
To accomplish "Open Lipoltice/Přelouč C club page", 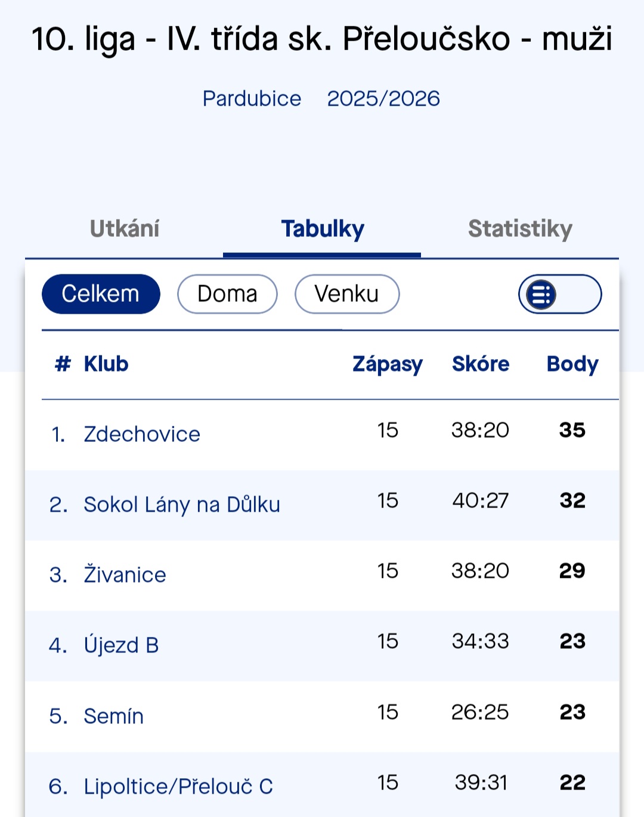I will 178,786.
